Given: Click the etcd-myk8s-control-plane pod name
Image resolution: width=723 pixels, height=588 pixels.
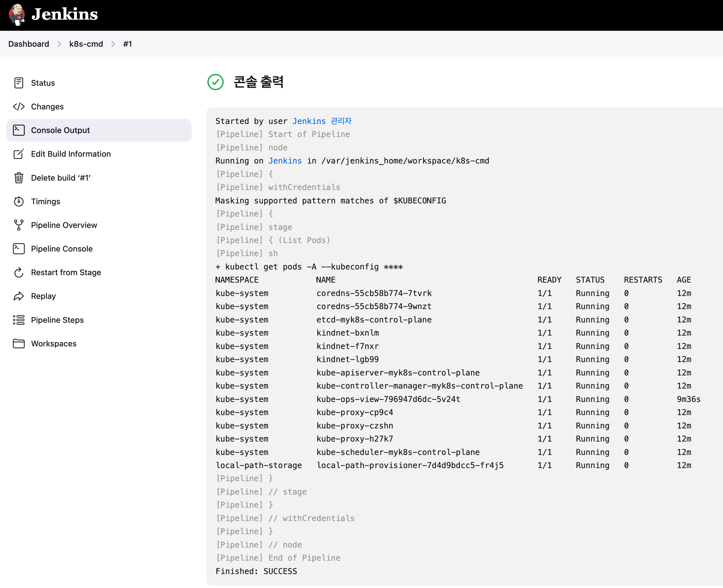Looking at the screenshot, I should 374,320.
